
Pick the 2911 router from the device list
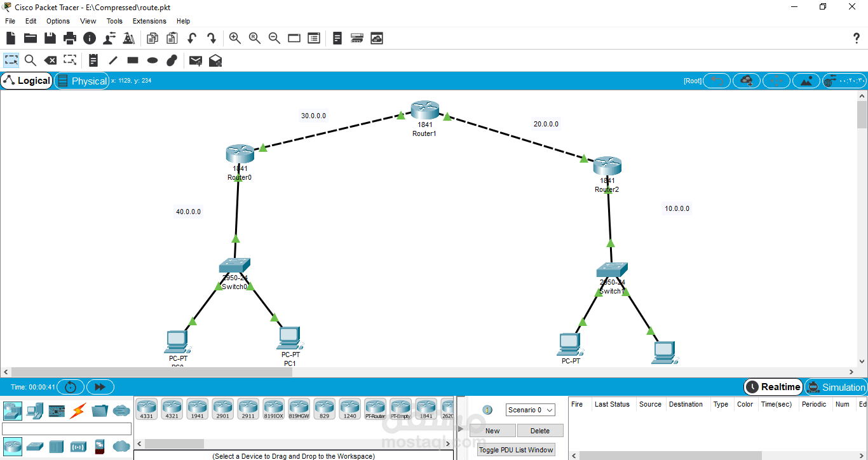(248, 409)
